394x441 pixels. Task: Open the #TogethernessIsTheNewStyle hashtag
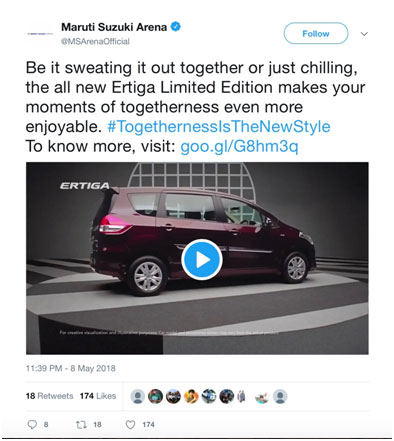pos(219,126)
